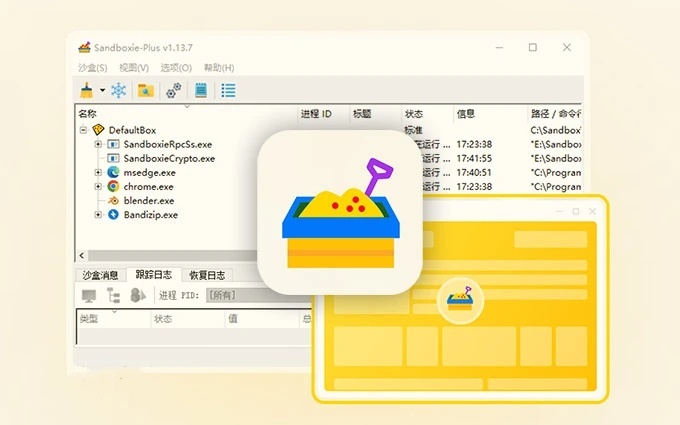Image resolution: width=680 pixels, height=425 pixels.
Task: Select the Bandizip.exe row
Action: click(x=150, y=215)
